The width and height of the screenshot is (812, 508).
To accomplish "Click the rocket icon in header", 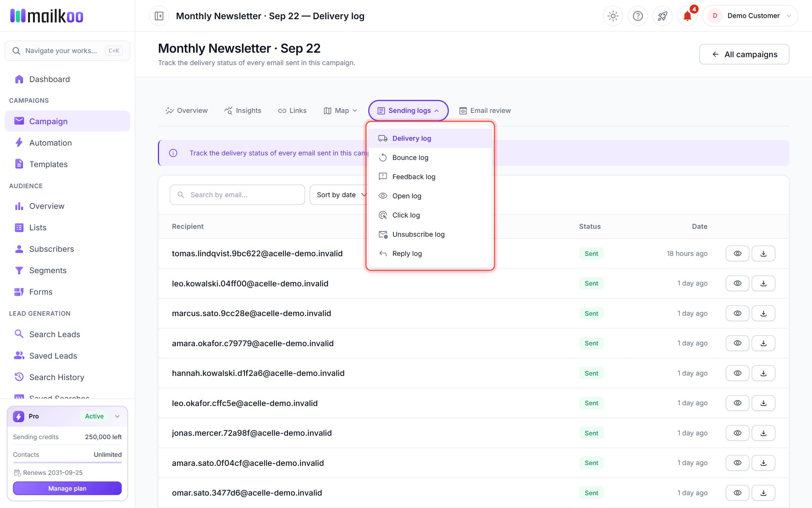I will pyautogui.click(x=662, y=16).
